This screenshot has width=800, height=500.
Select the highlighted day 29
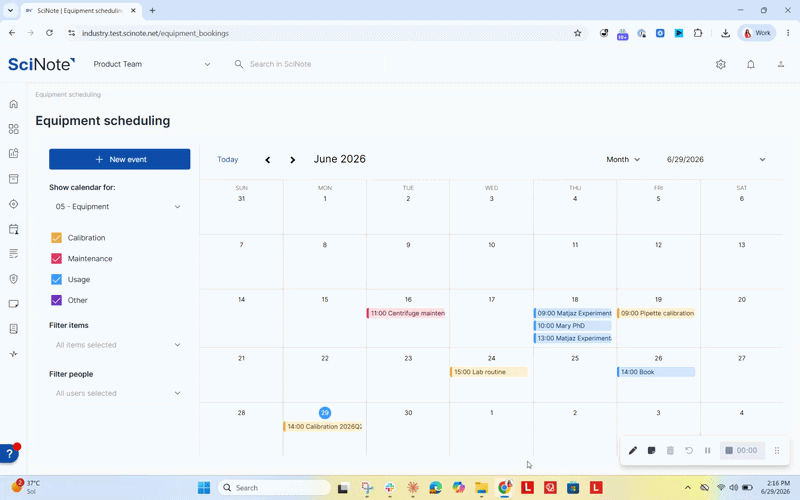[324, 413]
